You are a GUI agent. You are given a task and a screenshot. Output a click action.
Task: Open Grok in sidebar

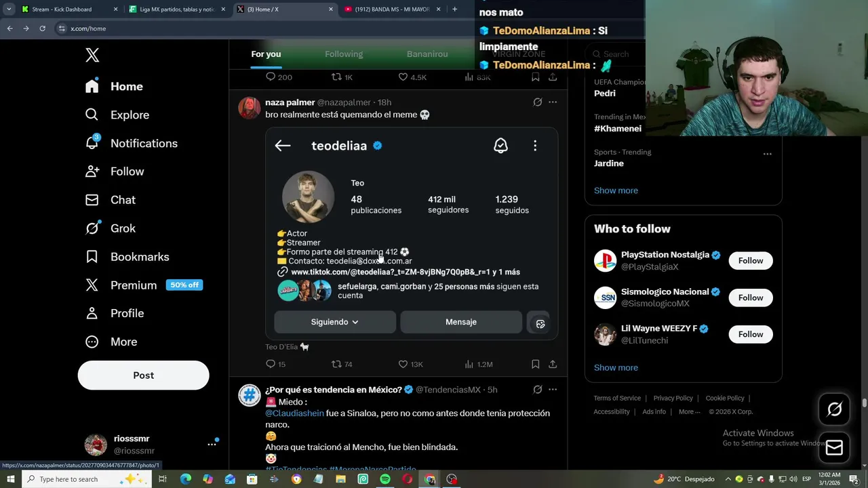pyautogui.click(x=110, y=228)
